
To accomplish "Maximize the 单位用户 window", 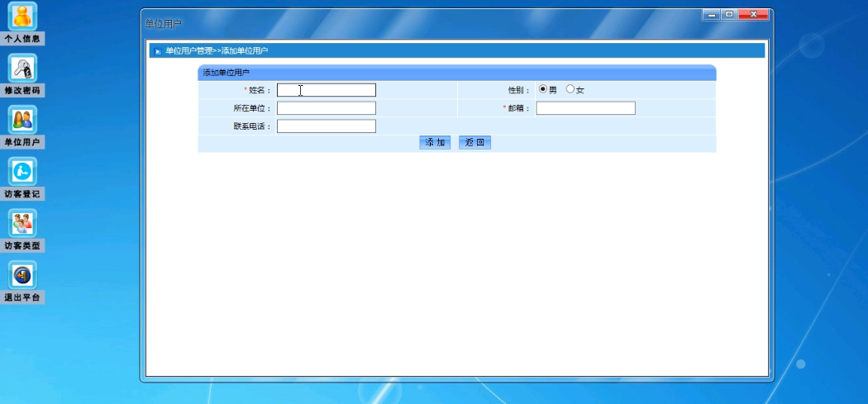I will (x=729, y=15).
